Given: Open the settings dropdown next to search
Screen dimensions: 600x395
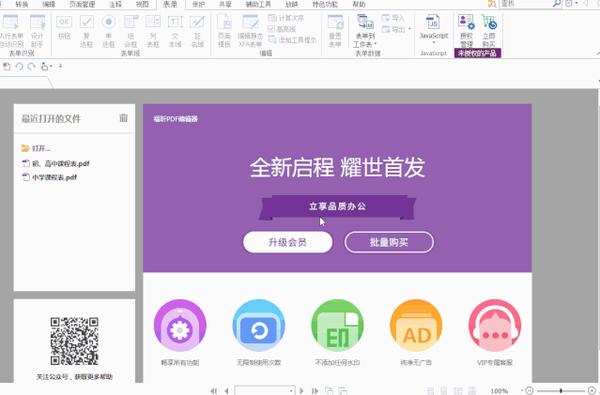Looking at the screenshot, I should pyautogui.click(x=571, y=3).
